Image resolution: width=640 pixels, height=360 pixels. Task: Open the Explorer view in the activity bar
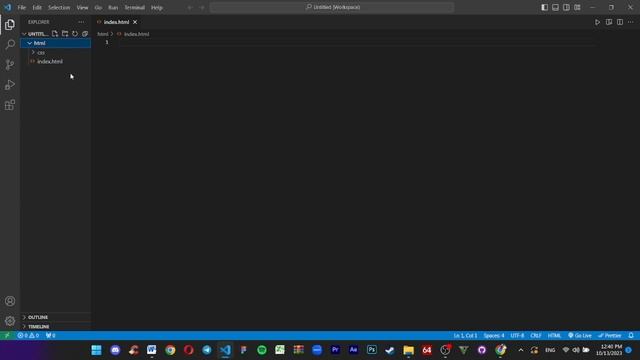point(10,24)
